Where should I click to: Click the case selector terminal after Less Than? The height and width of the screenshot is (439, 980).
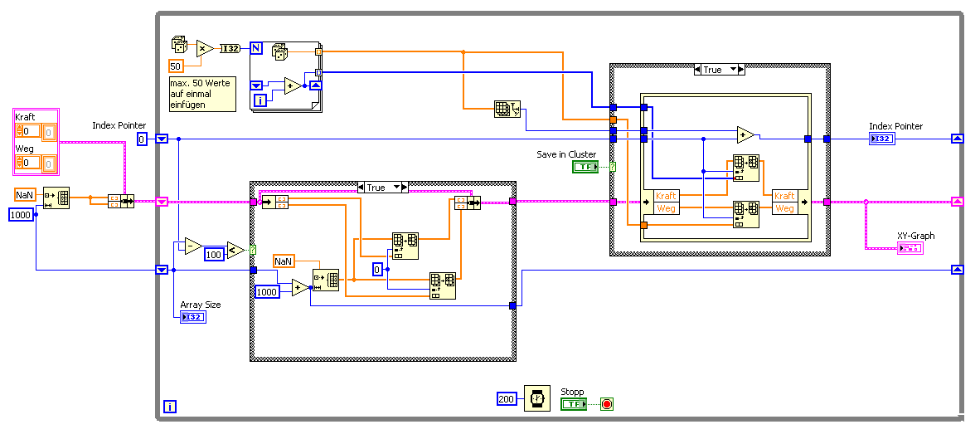[x=253, y=250]
